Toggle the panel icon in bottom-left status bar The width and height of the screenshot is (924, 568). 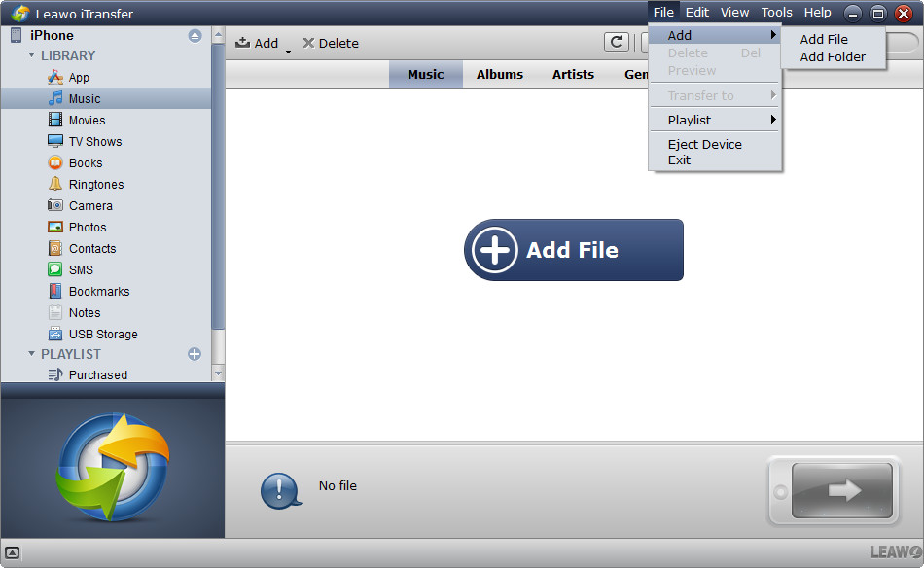click(12, 552)
